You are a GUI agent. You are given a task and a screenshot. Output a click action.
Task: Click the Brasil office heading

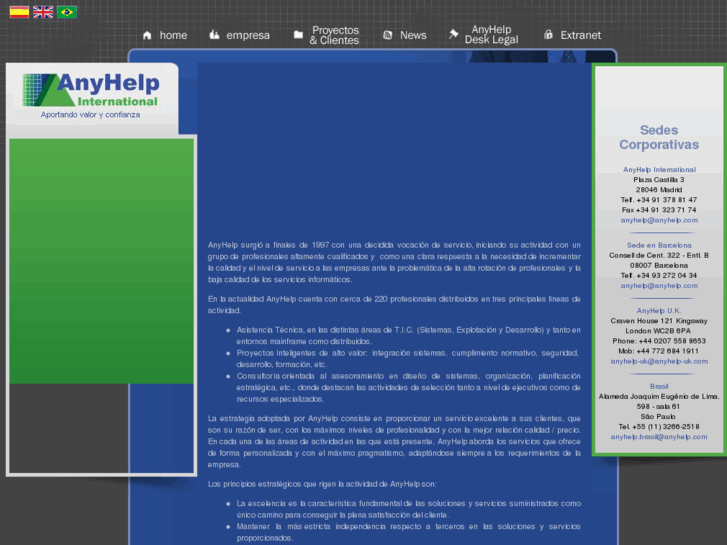pos(659,386)
